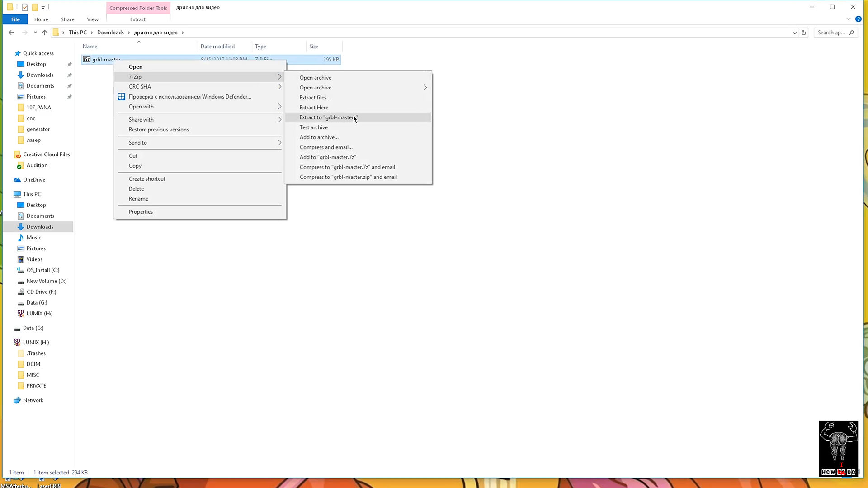Click the Up one level arrow
This screenshot has height=488, width=868.
44,33
